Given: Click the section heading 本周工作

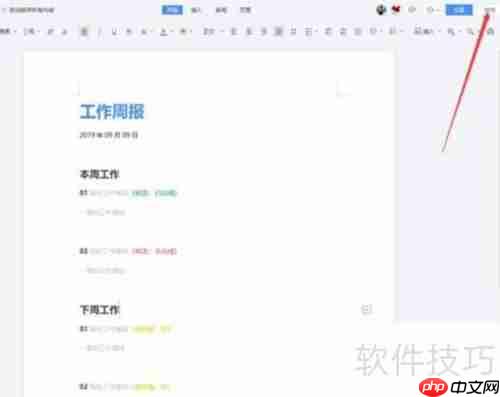Looking at the screenshot, I should (x=99, y=174).
